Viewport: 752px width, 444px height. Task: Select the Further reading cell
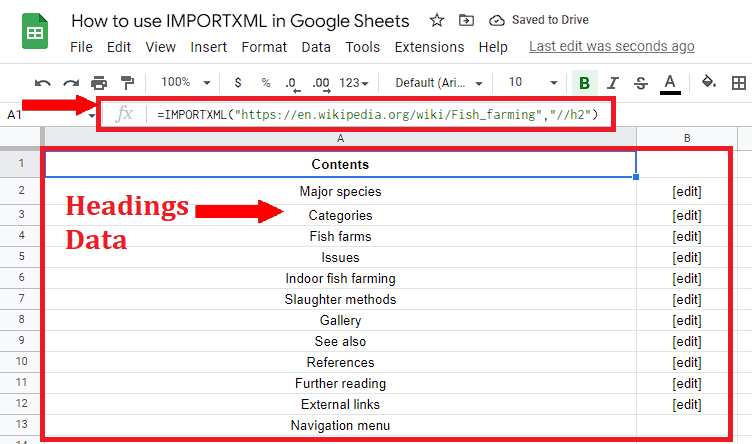pos(340,384)
